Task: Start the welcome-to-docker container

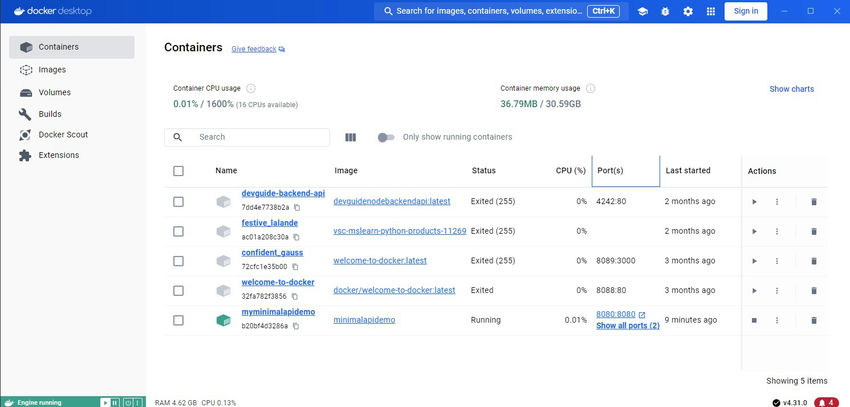Action: (x=754, y=290)
